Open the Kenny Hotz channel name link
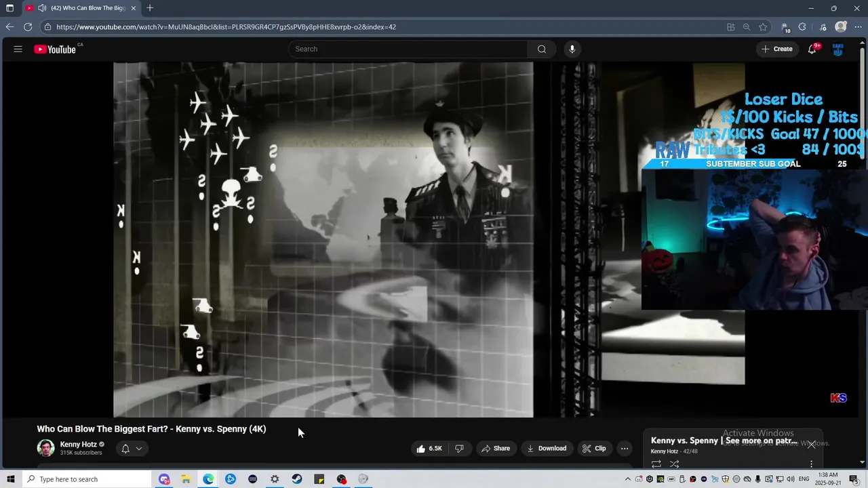Screen dimensions: 868x488 tap(78, 445)
